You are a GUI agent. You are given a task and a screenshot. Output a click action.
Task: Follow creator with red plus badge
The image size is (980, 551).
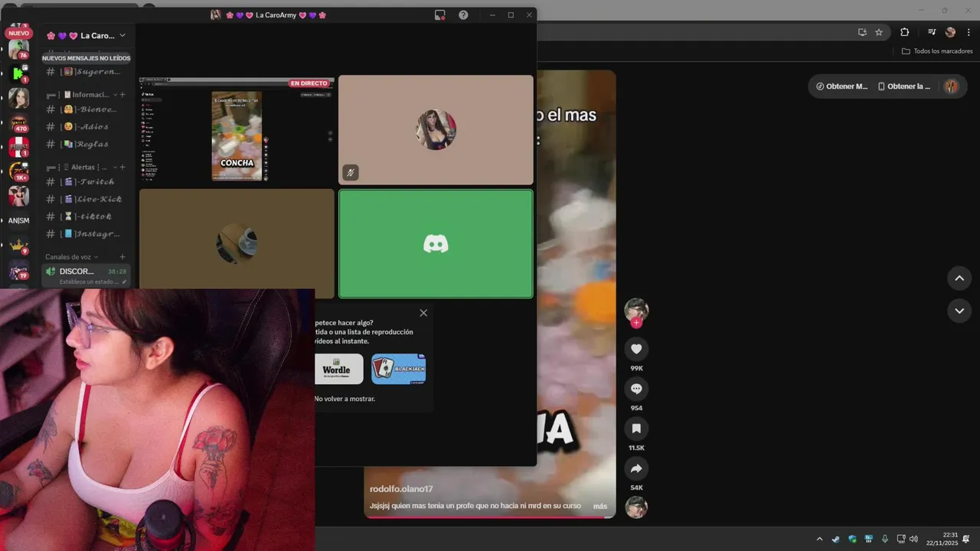(x=636, y=323)
